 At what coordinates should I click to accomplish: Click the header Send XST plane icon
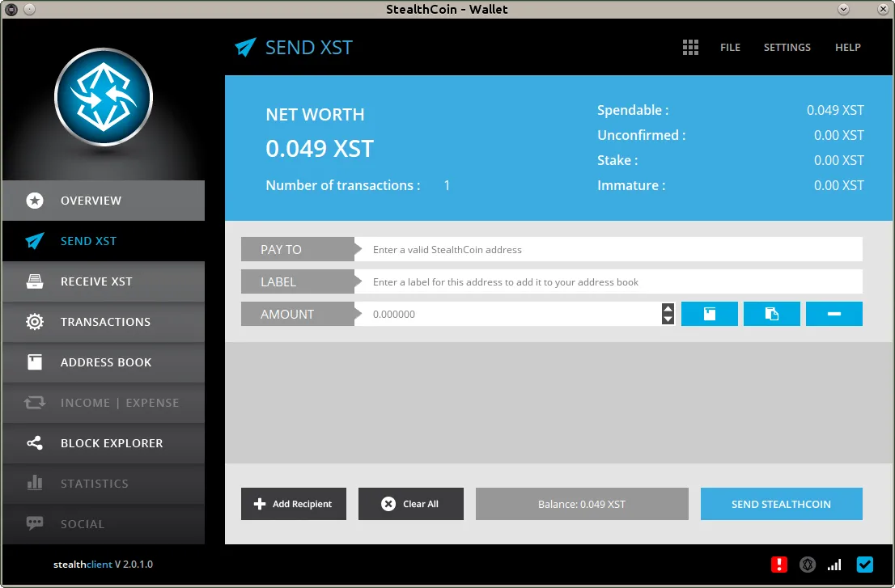point(245,48)
